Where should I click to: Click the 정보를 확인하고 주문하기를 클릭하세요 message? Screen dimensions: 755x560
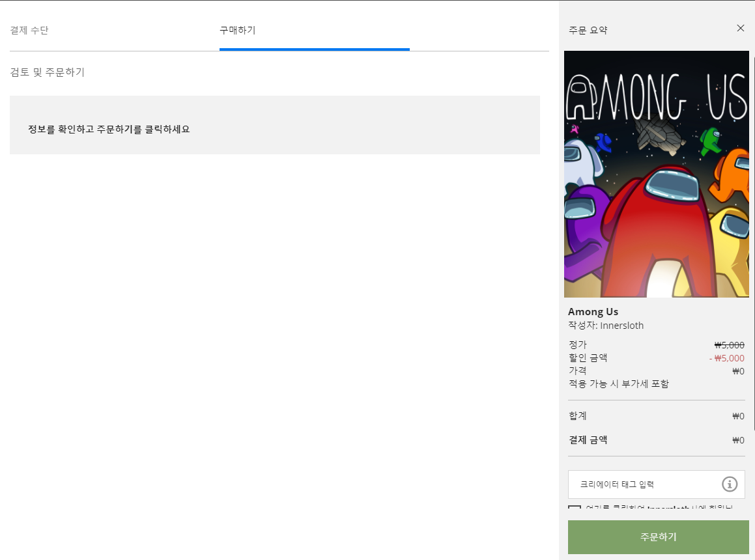109,130
